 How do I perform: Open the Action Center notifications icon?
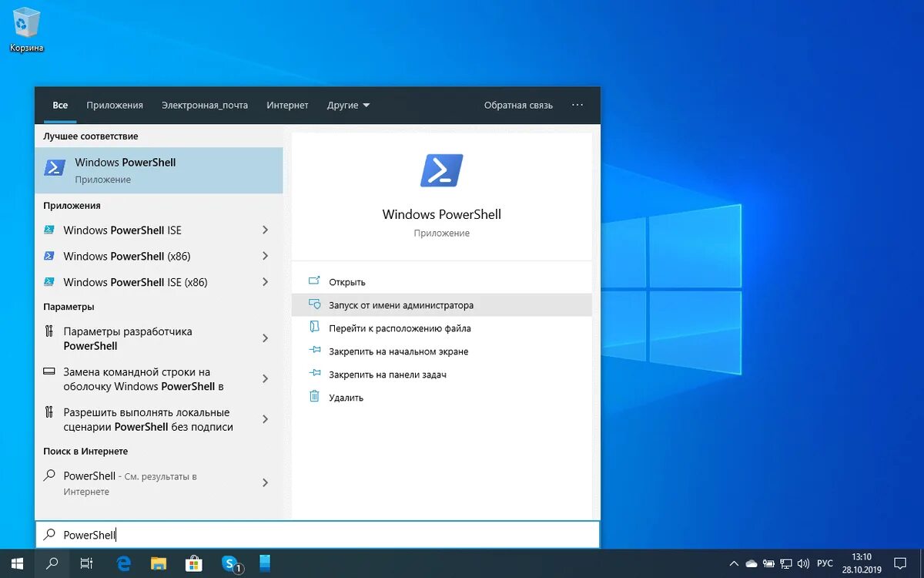pos(899,564)
